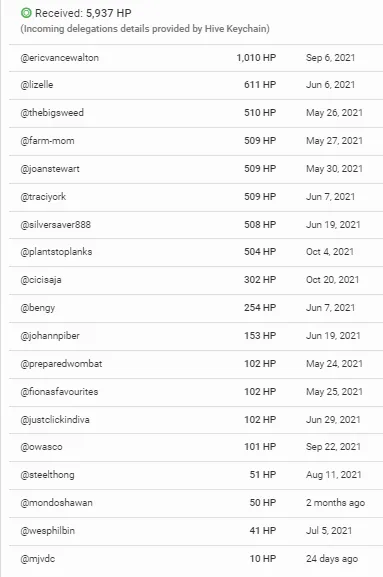Open the @silversaver888 profile link

(x=56, y=224)
